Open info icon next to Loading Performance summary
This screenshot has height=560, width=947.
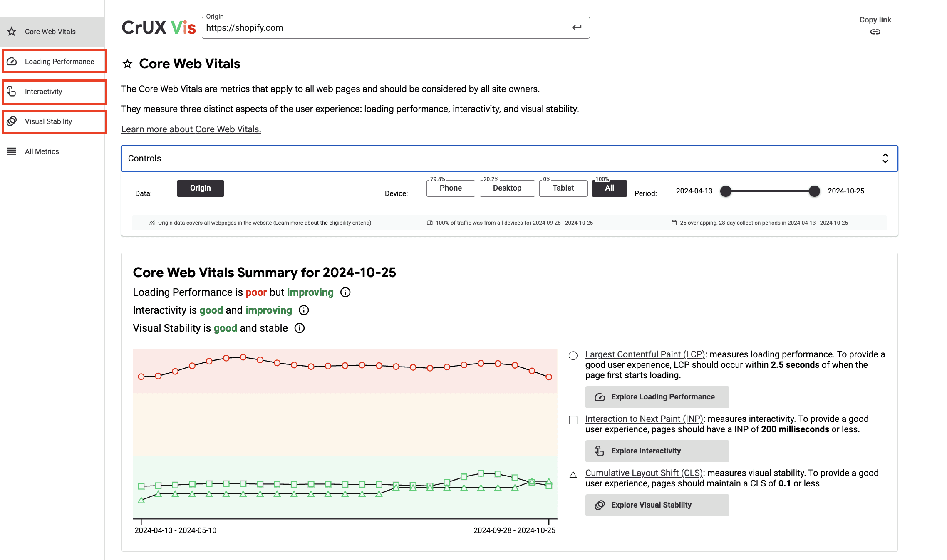point(345,292)
